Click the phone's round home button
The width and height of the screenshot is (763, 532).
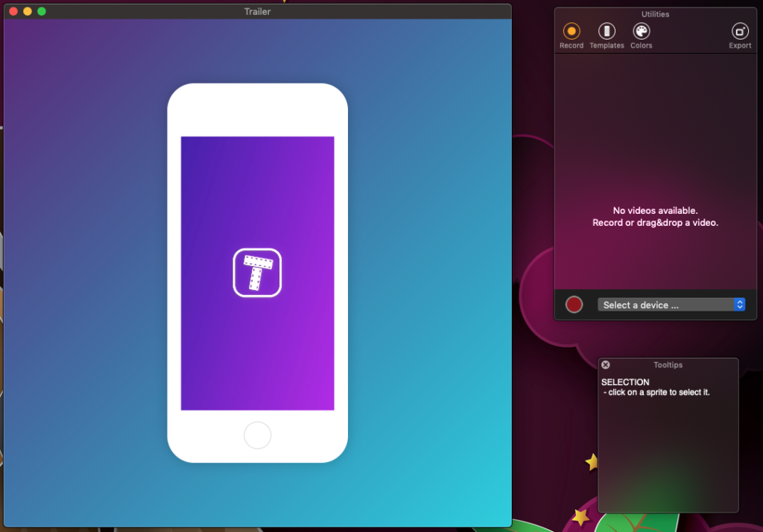pos(257,435)
